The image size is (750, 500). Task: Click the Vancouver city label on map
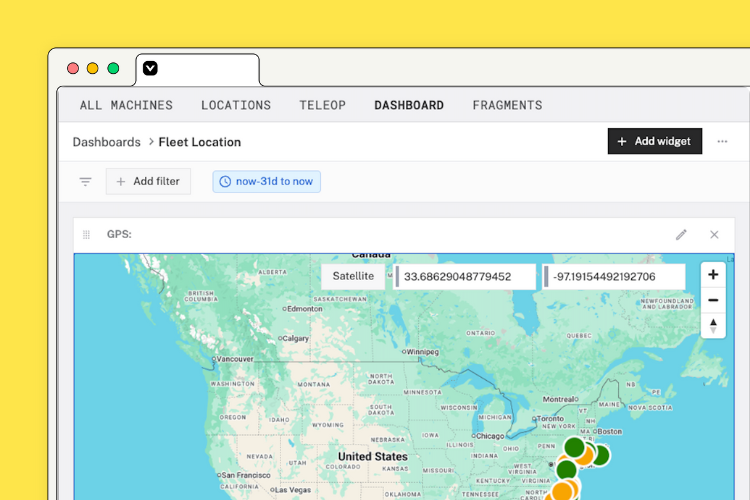tap(235, 359)
